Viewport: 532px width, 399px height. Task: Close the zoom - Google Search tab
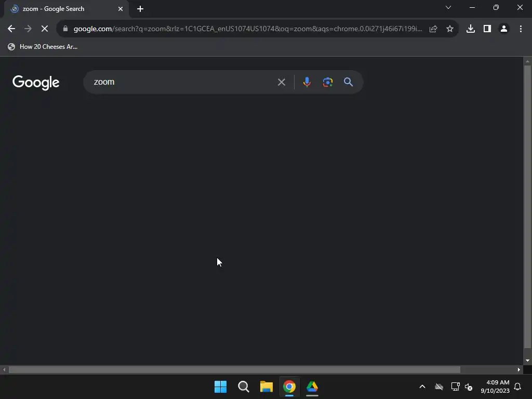point(121,9)
